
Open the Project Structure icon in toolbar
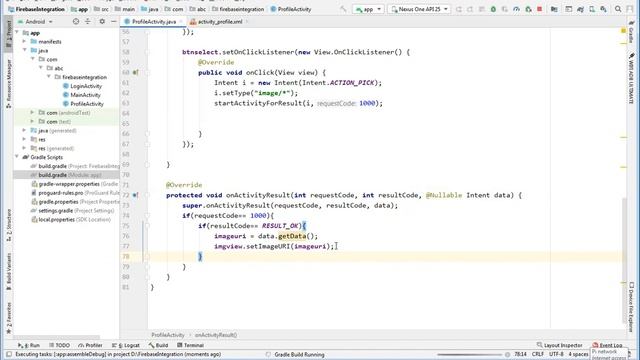coord(554,9)
